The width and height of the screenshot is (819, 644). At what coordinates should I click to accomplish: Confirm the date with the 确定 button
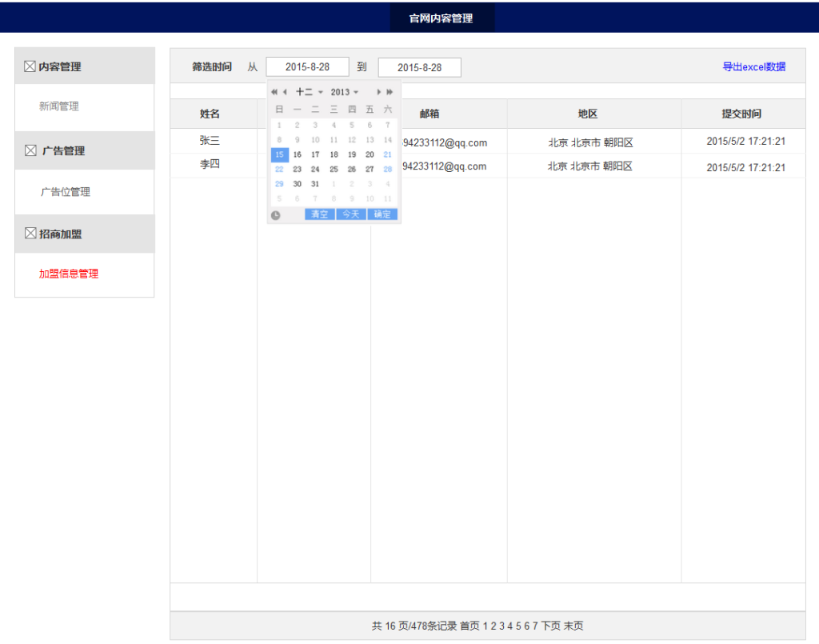coord(382,214)
